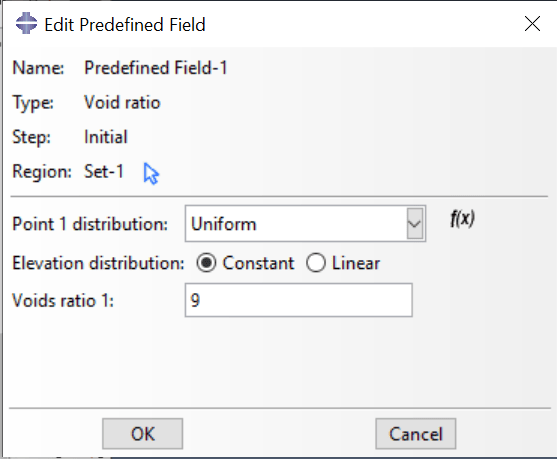This screenshot has width=557, height=459.
Task: Expand the Point 1 distribution dropdown arrow
Action: pos(415,224)
